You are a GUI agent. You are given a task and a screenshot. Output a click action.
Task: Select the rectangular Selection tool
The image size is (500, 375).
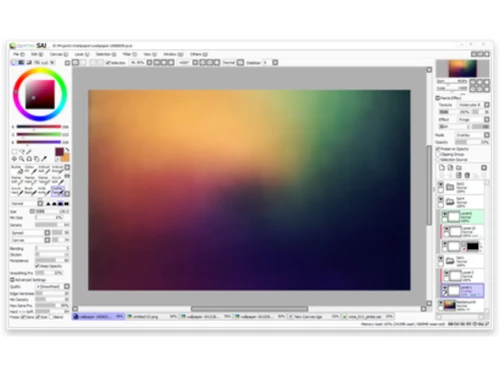pos(14,152)
